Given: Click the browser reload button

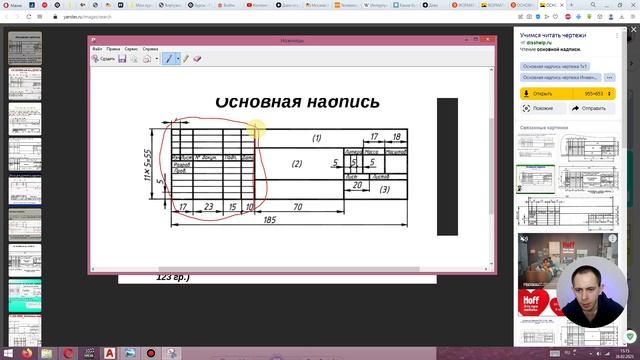Looking at the screenshot, I should pos(29,17).
